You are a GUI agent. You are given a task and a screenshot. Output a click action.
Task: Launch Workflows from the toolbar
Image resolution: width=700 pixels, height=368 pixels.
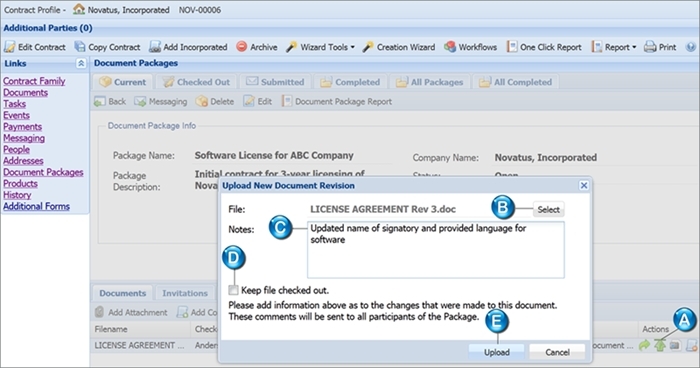(471, 47)
